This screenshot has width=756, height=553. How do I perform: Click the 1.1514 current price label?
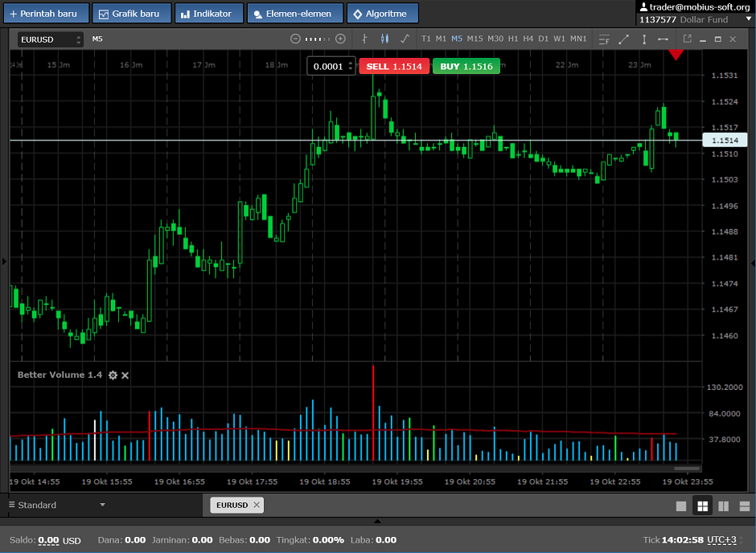point(725,140)
